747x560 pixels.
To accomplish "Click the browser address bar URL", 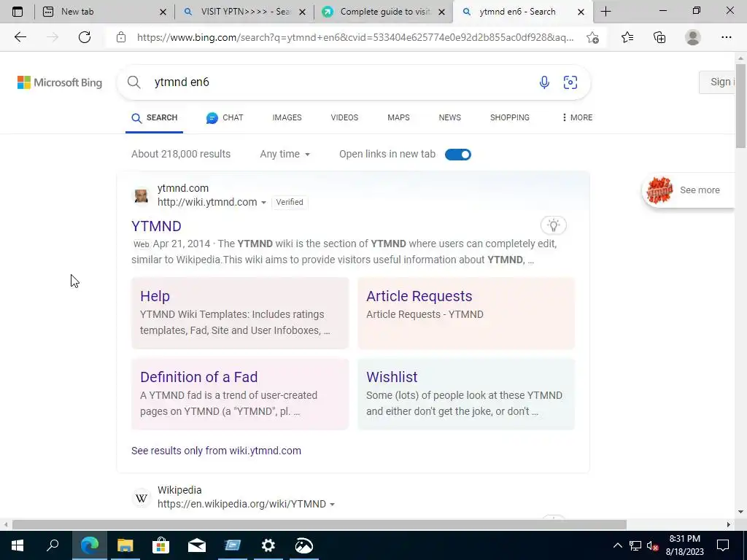I will tap(355, 37).
